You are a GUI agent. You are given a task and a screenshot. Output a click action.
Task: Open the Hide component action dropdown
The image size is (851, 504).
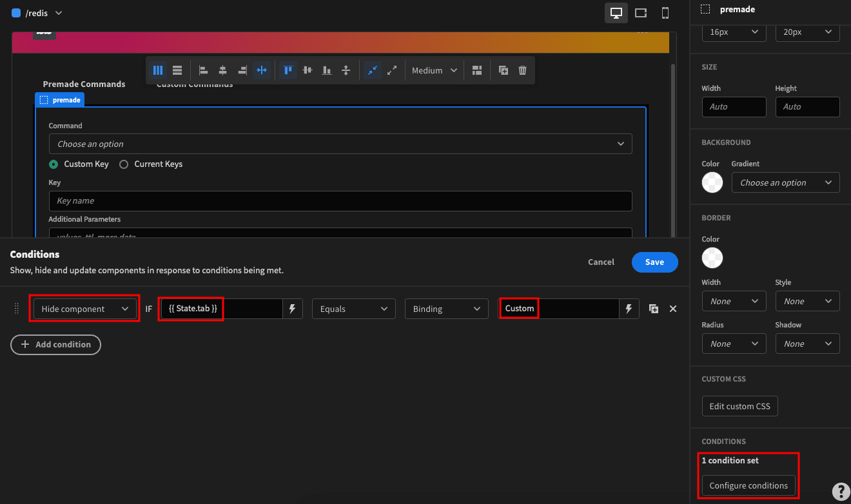[85, 309]
